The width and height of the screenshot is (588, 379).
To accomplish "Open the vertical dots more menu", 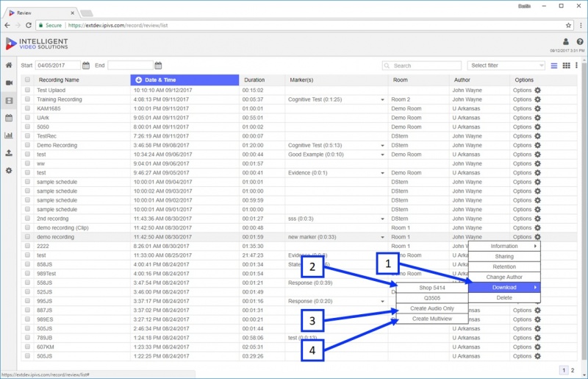I will click(576, 65).
